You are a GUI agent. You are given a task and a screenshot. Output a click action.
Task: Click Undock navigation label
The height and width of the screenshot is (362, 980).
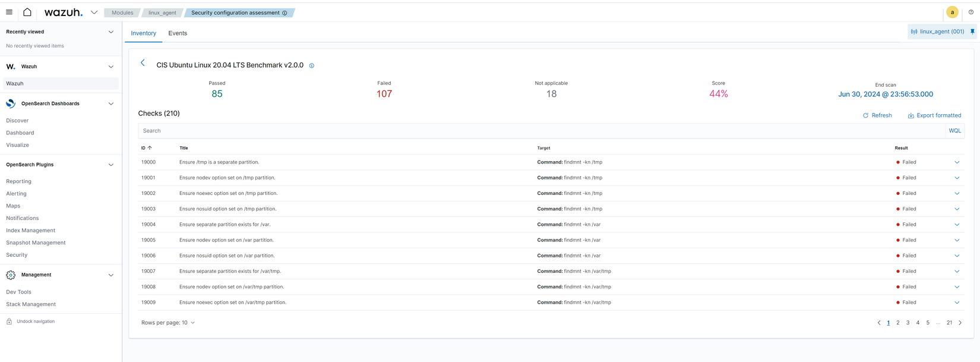(x=36, y=322)
